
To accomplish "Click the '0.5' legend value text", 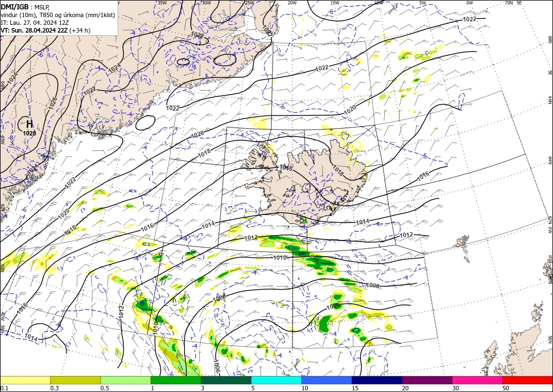I will [x=105, y=388].
